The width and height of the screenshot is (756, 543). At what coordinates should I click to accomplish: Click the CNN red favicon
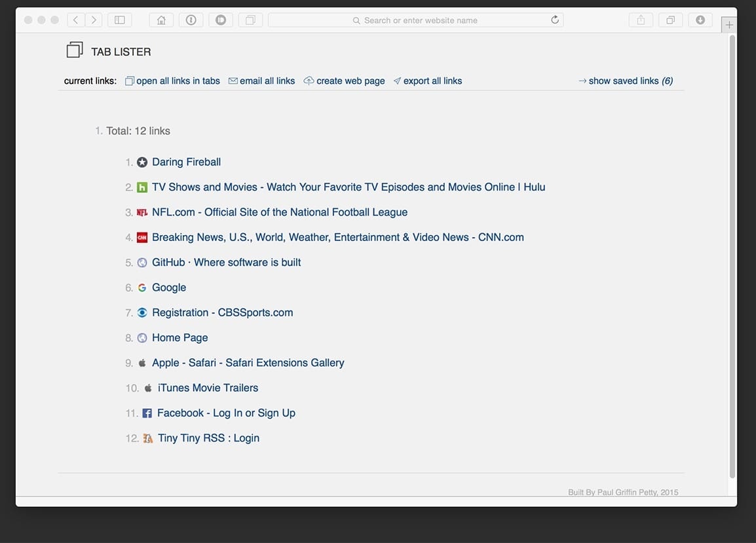click(142, 237)
